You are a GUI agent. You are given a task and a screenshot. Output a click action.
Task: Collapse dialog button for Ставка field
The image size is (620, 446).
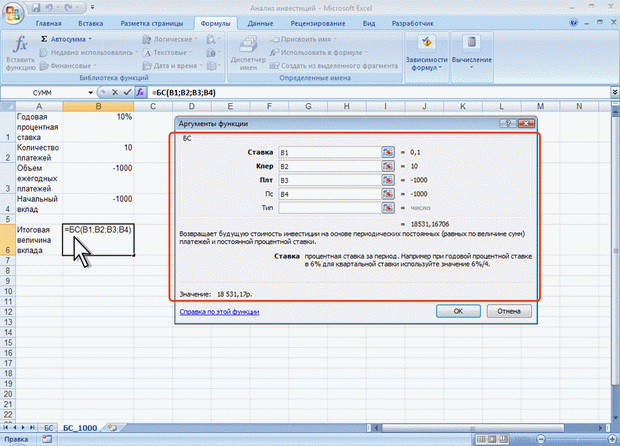click(x=388, y=152)
